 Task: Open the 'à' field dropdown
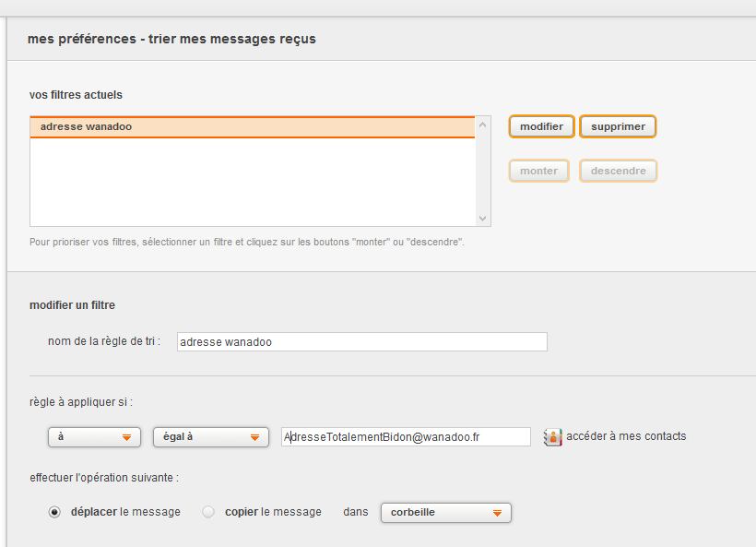(x=94, y=437)
